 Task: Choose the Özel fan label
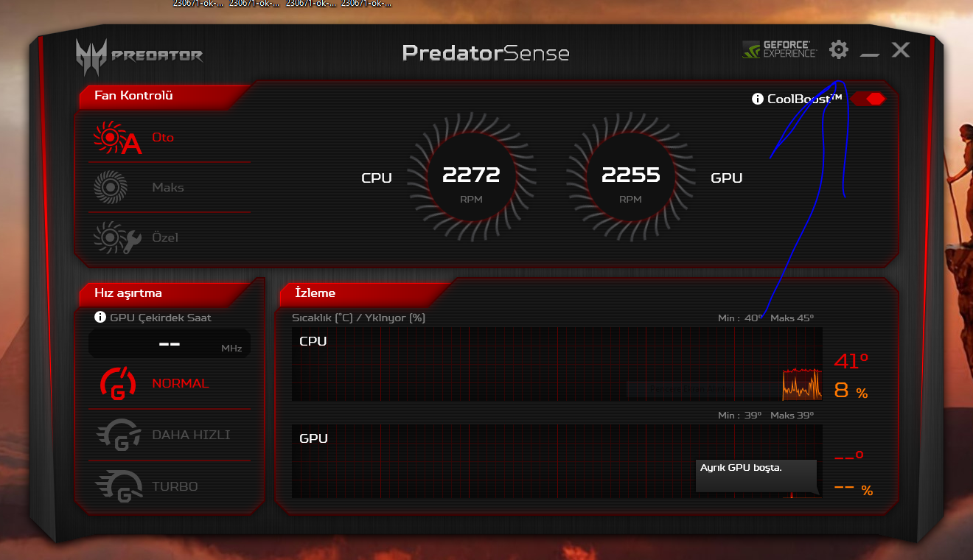tap(165, 237)
